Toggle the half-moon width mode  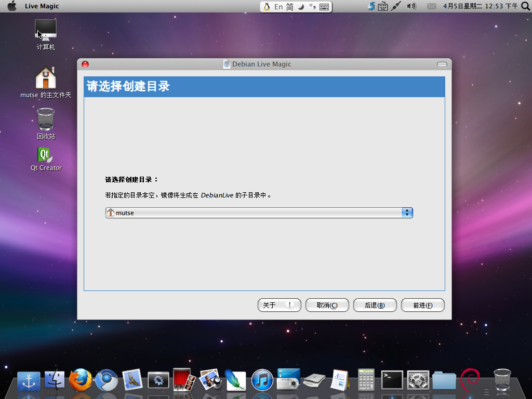[301, 7]
